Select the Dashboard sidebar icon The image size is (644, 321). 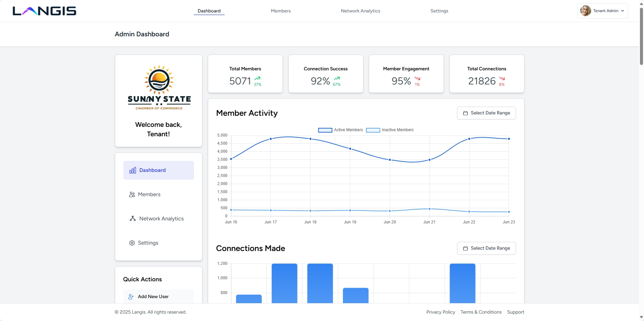pyautogui.click(x=133, y=170)
